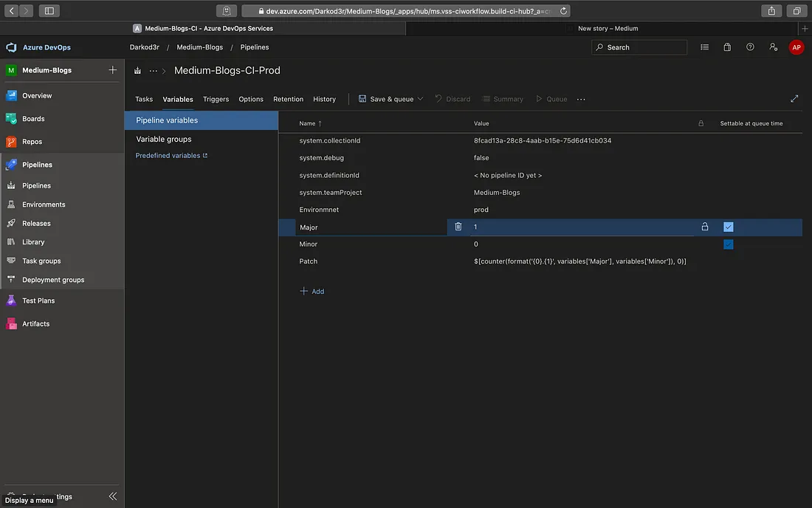Click the pipeline icon before the breadcrumb ellipsis
Viewport: 812px width, 508px height.
point(138,70)
